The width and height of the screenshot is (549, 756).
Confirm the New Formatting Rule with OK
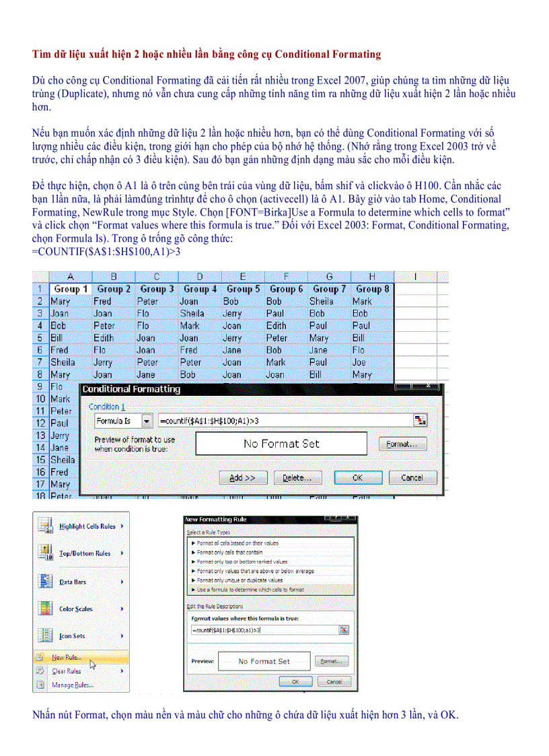coord(296,681)
